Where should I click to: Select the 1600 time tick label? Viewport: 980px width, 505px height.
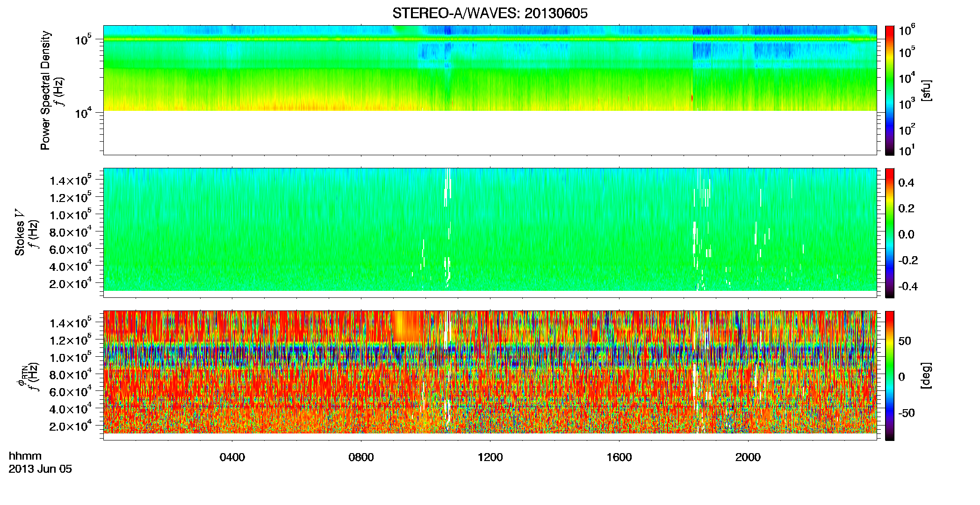pos(619,457)
